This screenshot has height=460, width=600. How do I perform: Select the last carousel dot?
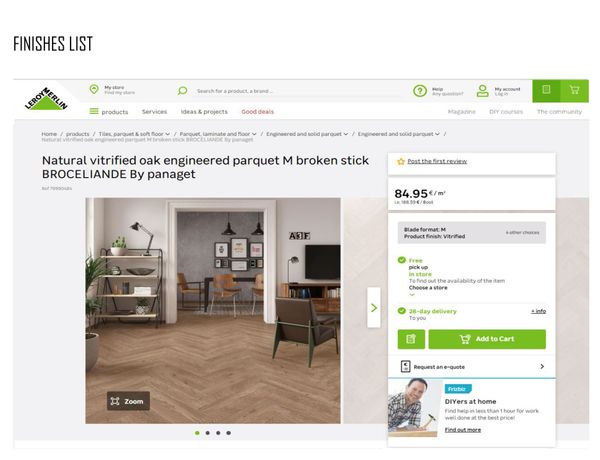tap(228, 433)
